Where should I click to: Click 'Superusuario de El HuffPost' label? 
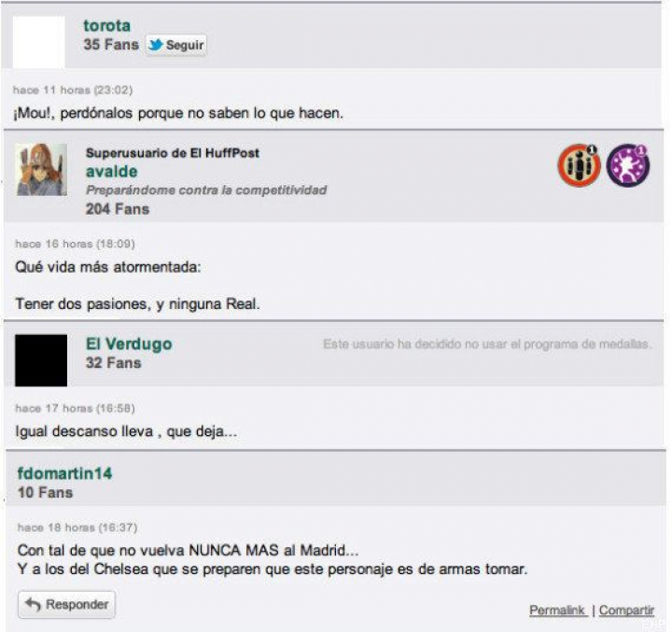[173, 153]
